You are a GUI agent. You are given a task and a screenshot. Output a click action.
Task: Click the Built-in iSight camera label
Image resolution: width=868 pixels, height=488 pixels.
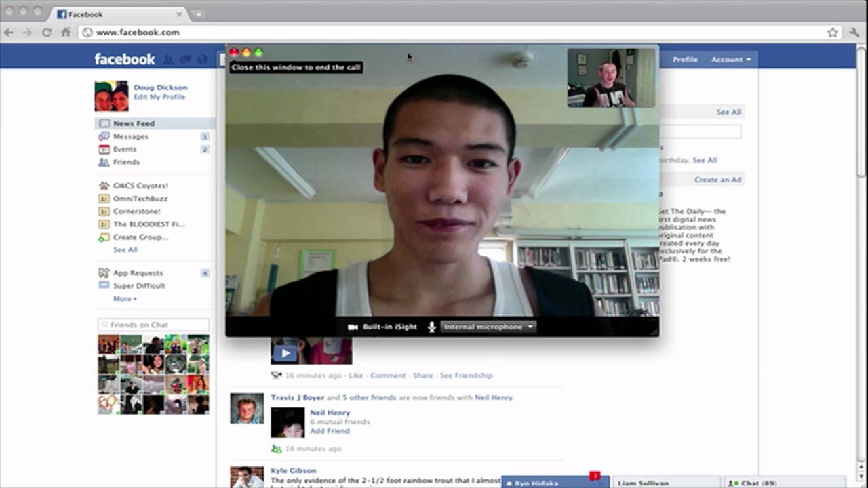click(389, 327)
